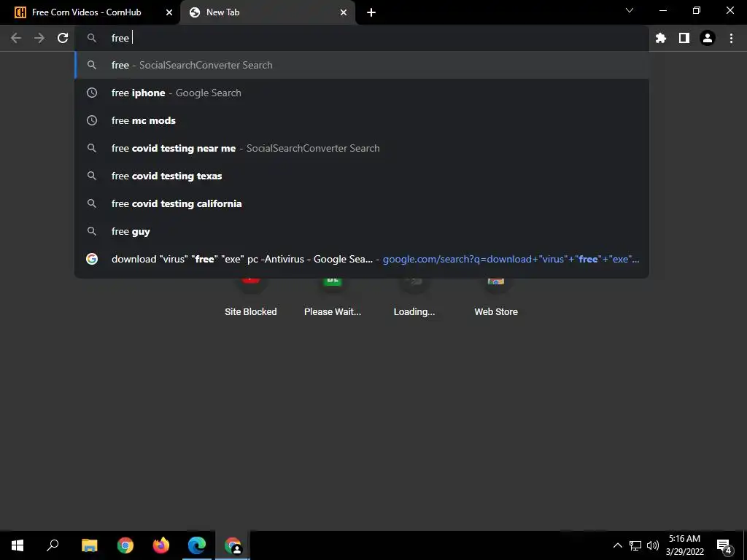Launch Firefox from taskbar

pos(161,545)
